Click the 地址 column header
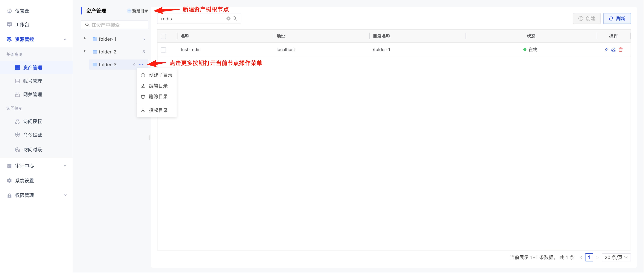The width and height of the screenshot is (644, 273). coord(281,36)
